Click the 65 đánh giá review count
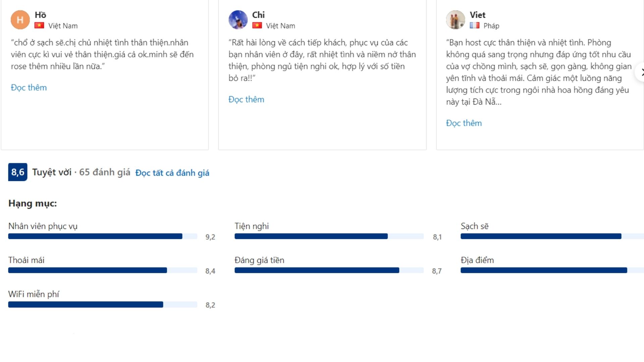 click(105, 172)
